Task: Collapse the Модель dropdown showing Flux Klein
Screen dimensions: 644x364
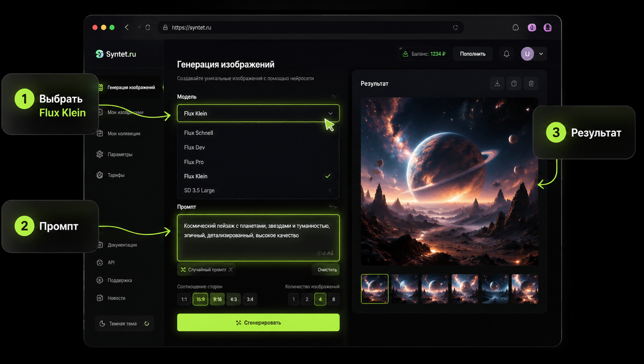Action: point(258,113)
